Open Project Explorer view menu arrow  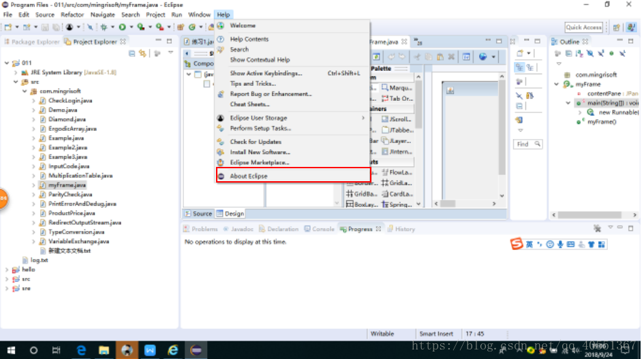point(170,53)
